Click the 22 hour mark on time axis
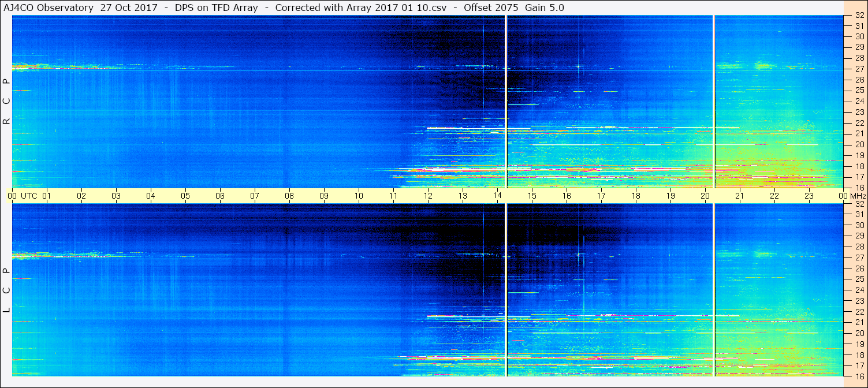This screenshot has width=868, height=388. point(774,196)
